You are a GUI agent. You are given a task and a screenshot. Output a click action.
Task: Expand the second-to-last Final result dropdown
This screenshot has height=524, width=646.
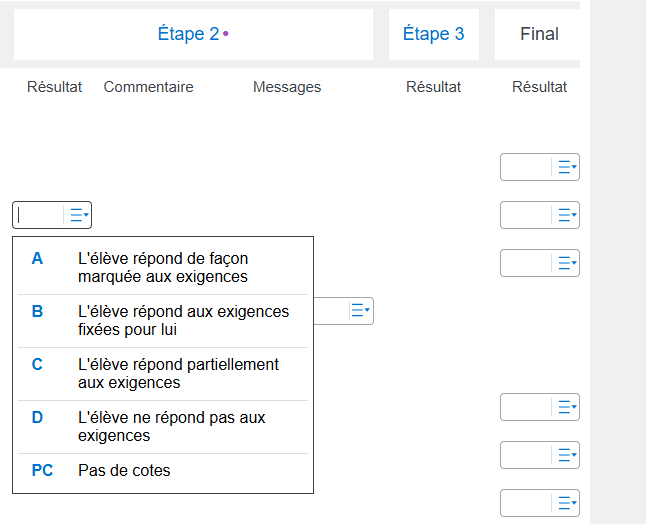(567, 454)
